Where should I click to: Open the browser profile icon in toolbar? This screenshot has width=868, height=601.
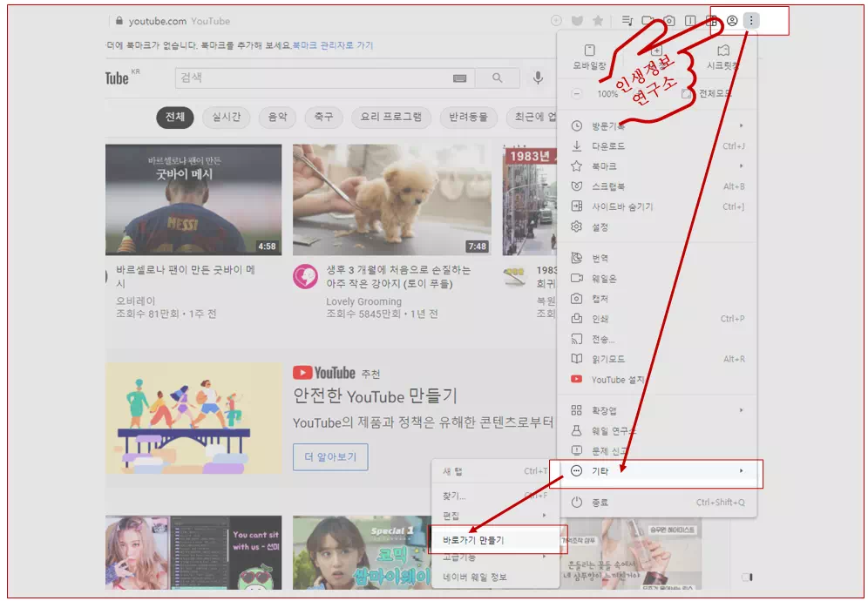(x=734, y=19)
